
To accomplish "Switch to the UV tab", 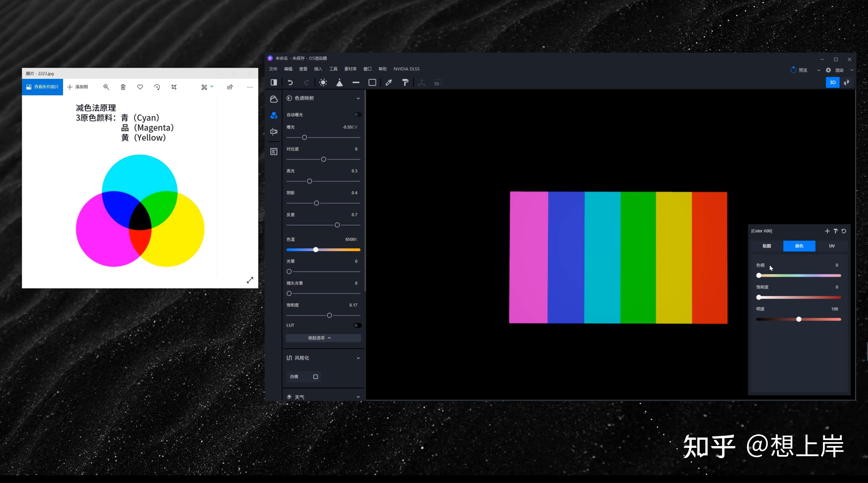I will pyautogui.click(x=832, y=246).
